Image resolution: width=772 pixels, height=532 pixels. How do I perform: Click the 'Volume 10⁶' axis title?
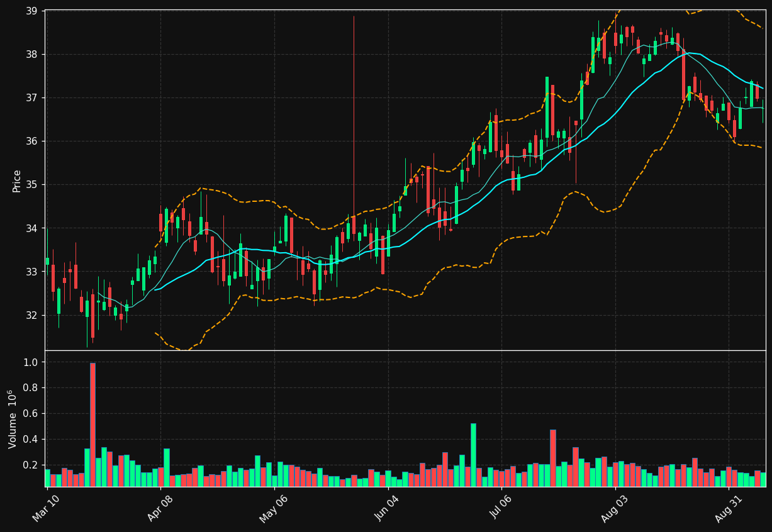pyautogui.click(x=13, y=419)
